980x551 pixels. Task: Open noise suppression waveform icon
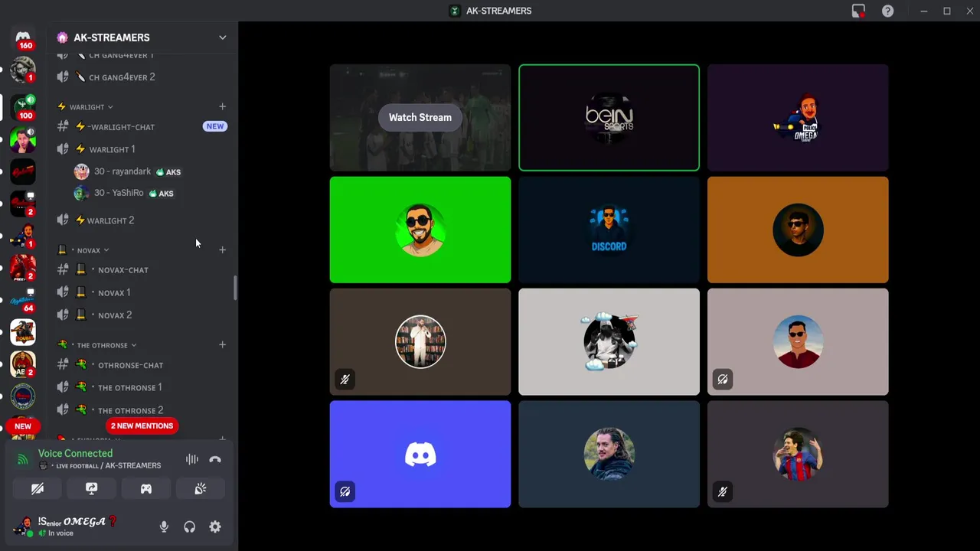coord(192,460)
